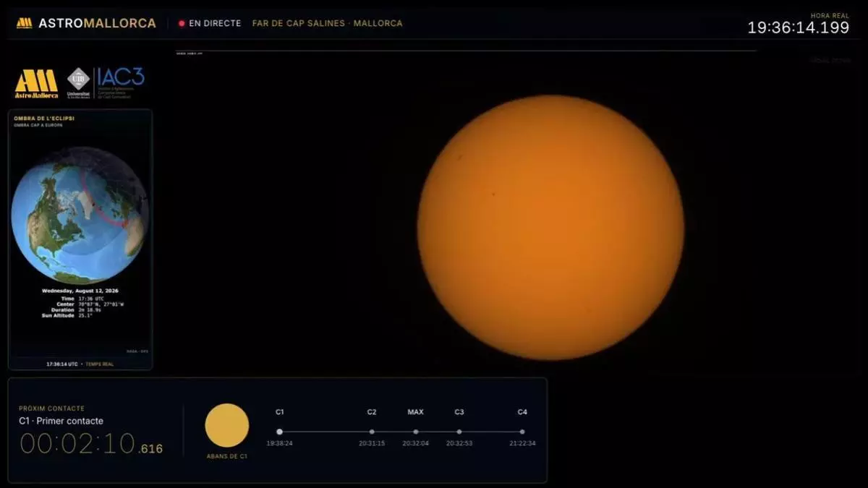Viewport: 868px width, 488px height.
Task: Click the ABANS DE C1 status label
Action: [227, 456]
